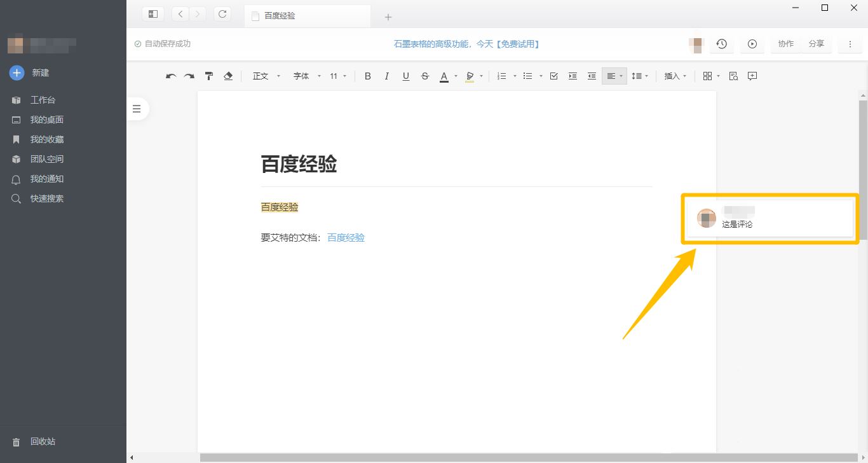
Task: Increase the paragraph indent
Action: point(573,76)
